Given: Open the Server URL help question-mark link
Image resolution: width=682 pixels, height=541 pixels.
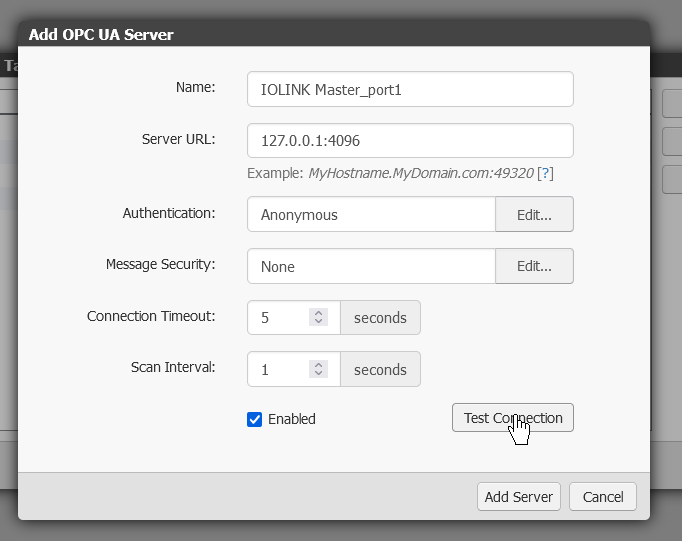Looking at the screenshot, I should coord(545,173).
